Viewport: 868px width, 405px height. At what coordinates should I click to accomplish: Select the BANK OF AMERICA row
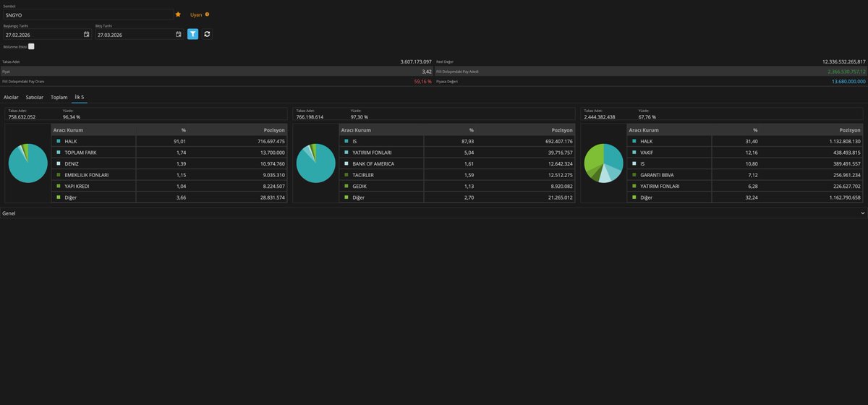(457, 163)
